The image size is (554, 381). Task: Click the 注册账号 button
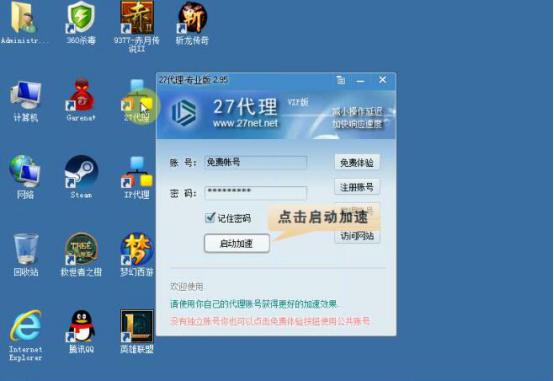click(357, 187)
